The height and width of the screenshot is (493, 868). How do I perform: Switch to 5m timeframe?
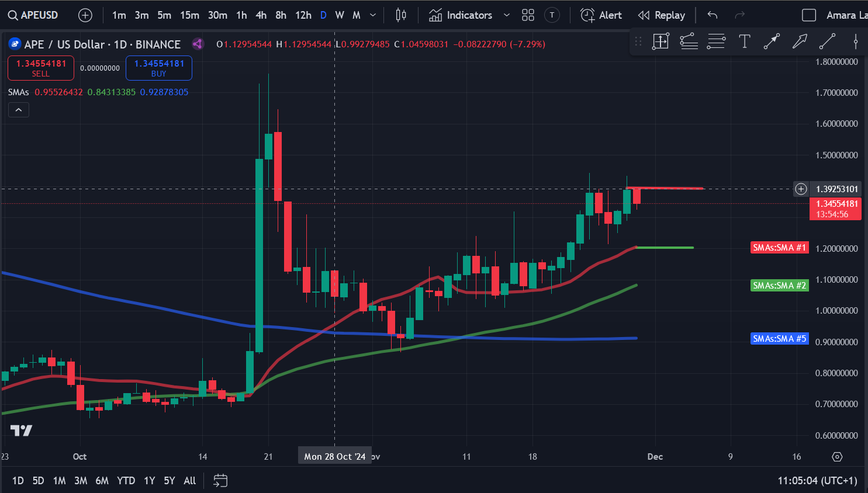click(x=164, y=15)
